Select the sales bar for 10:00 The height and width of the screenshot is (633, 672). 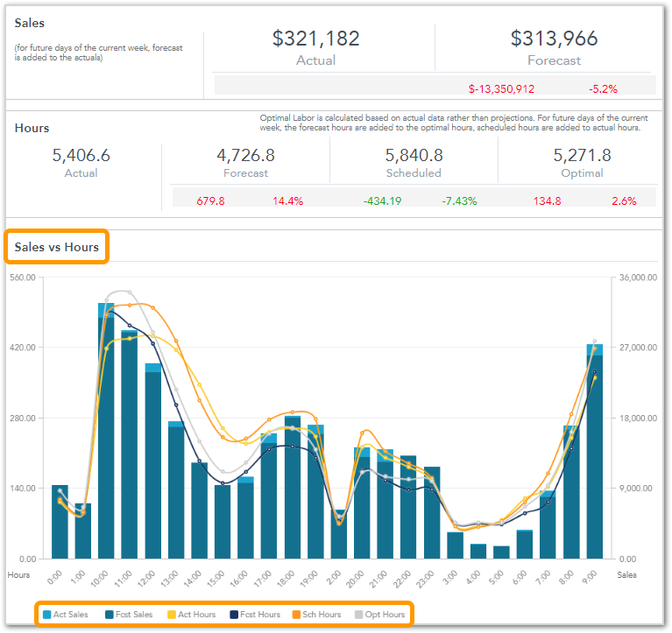pyautogui.click(x=106, y=438)
